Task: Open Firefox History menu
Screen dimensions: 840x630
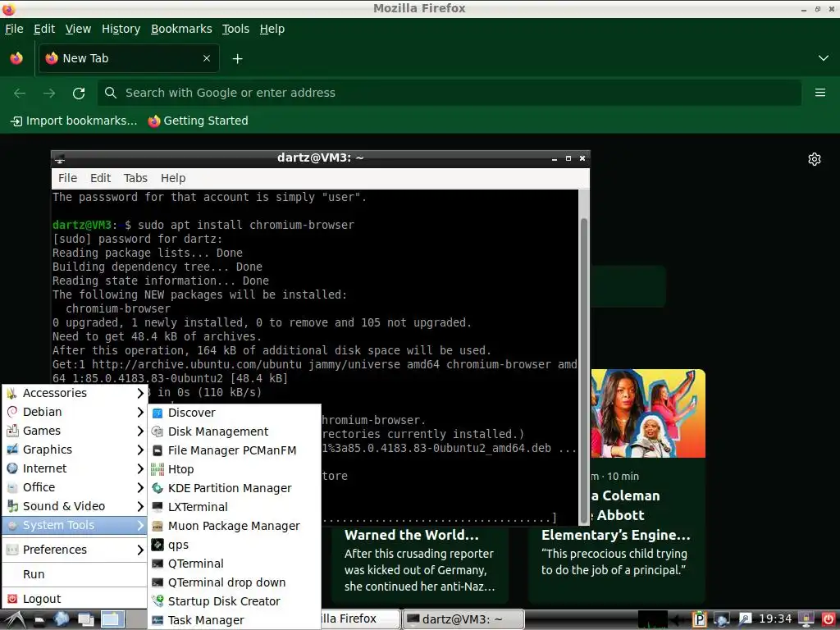Action: coord(121,29)
